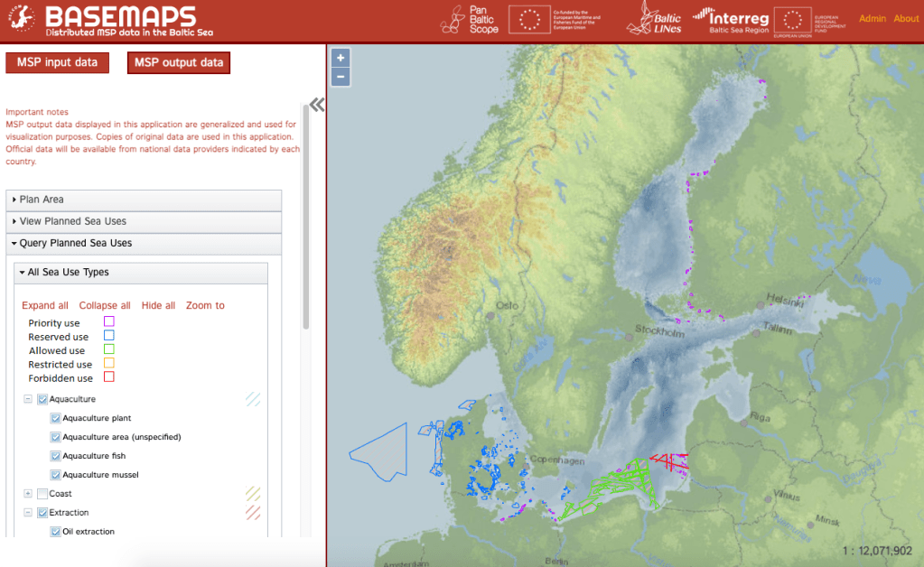Toggle the Oil extraction checkbox
This screenshot has height=567, width=924.
point(56,532)
